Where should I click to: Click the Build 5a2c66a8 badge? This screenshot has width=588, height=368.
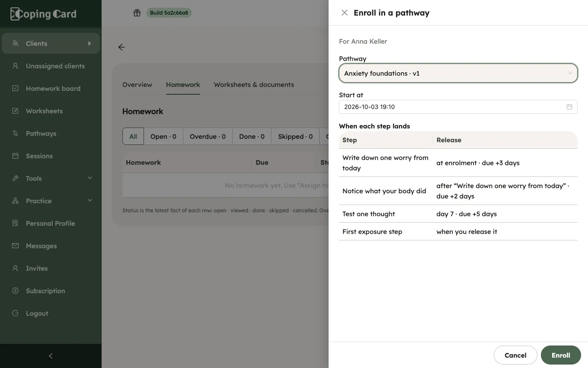pyautogui.click(x=169, y=13)
